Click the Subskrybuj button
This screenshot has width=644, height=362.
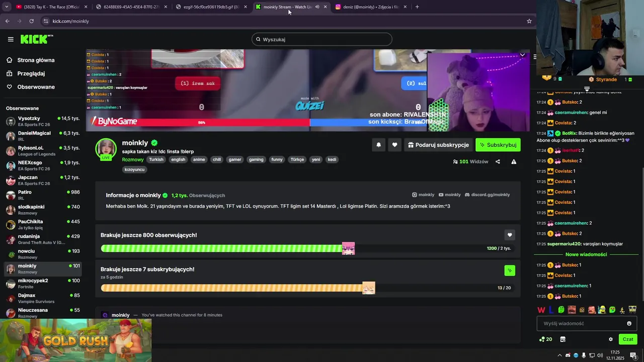click(498, 145)
